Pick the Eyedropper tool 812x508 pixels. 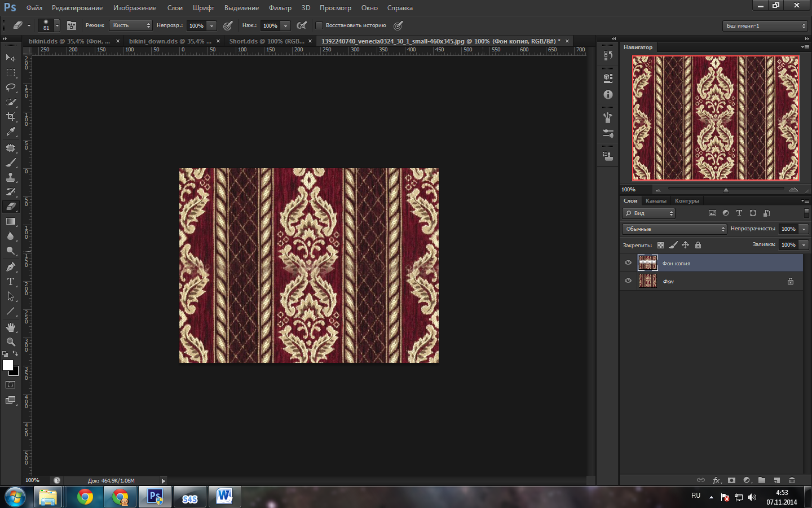point(11,132)
